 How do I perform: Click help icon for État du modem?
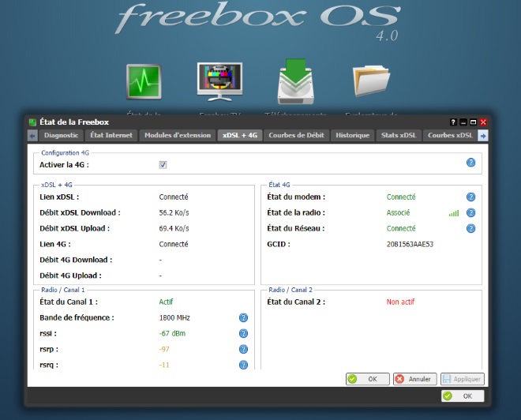point(470,197)
